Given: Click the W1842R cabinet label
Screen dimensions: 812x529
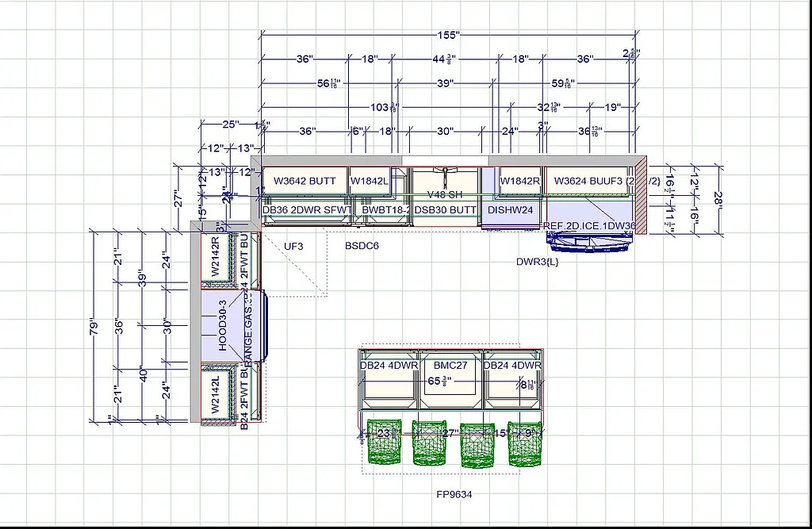Looking at the screenshot, I should 520,181.
